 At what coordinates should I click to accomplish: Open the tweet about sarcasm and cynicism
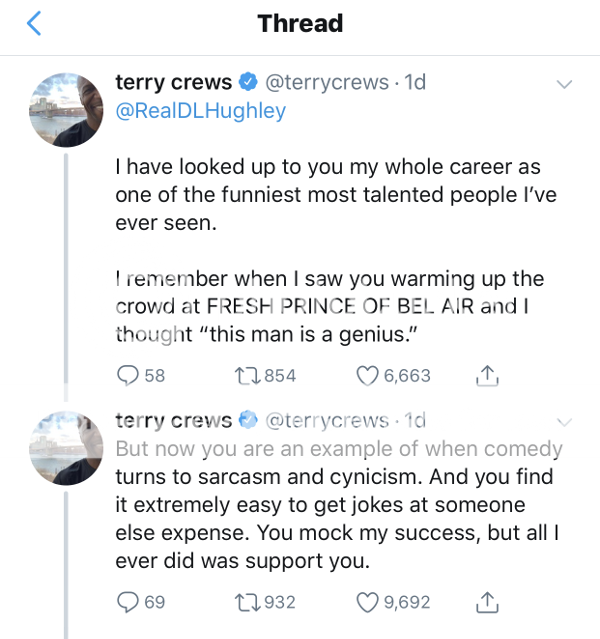click(338, 505)
